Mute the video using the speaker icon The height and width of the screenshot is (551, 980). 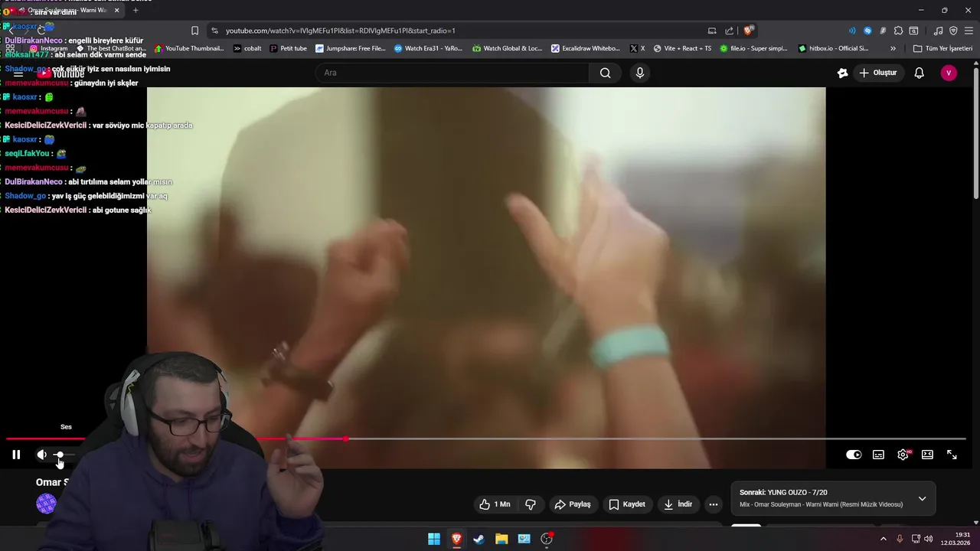click(x=41, y=455)
